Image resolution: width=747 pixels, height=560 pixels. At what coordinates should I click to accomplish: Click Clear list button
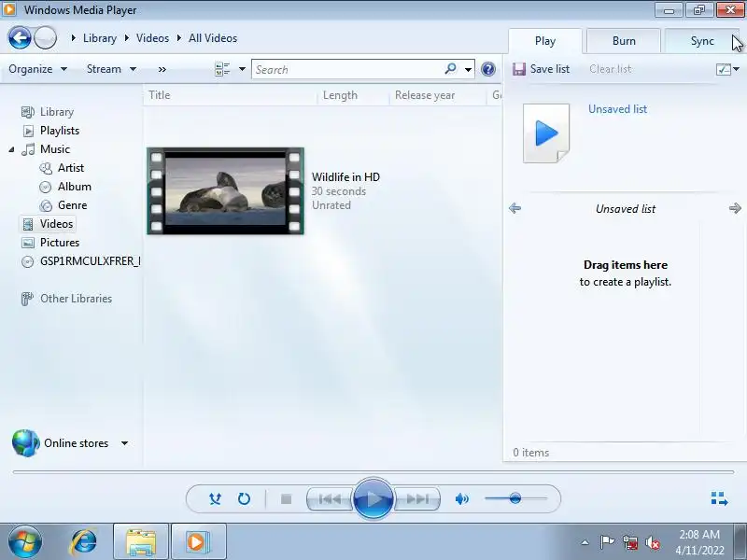pyautogui.click(x=610, y=69)
